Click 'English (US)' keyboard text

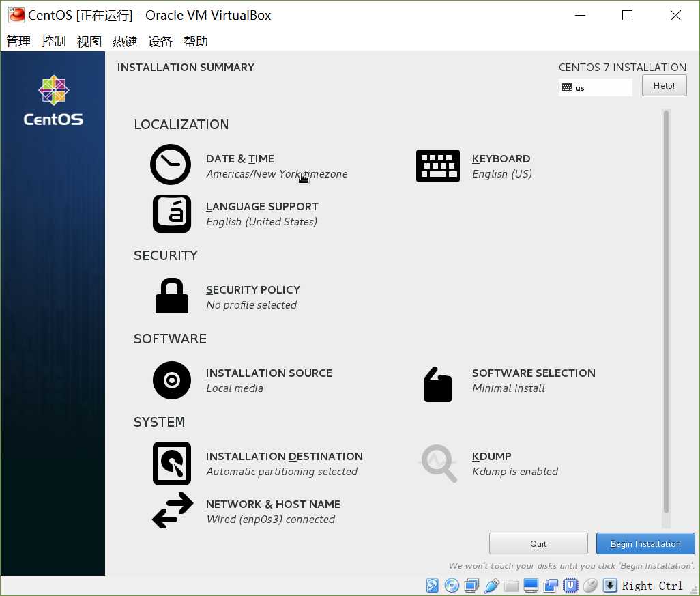point(502,174)
